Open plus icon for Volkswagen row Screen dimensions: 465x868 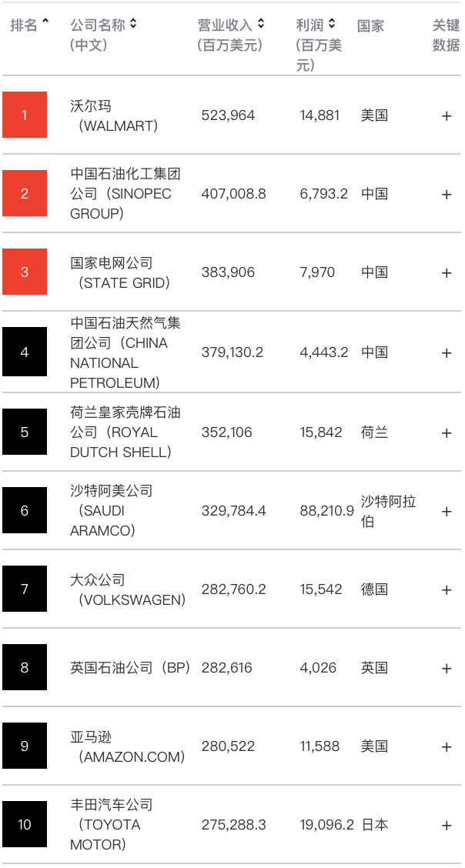pyautogui.click(x=447, y=590)
